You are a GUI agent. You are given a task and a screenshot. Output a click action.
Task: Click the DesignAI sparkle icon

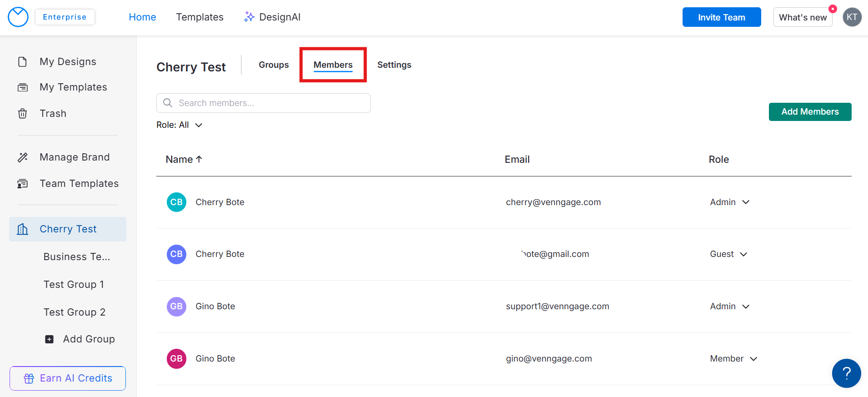tap(249, 17)
